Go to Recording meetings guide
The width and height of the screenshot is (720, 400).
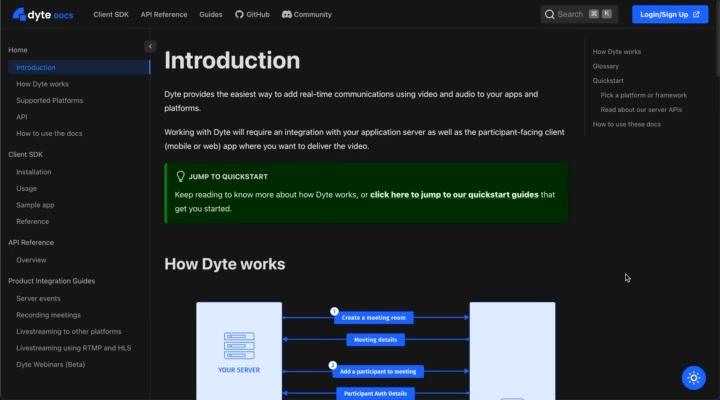tap(50, 314)
